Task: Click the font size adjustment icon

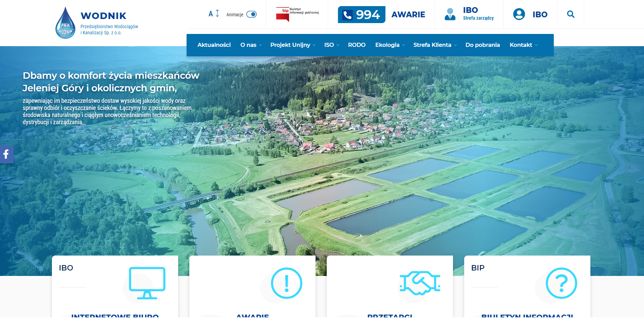Action: pos(214,14)
